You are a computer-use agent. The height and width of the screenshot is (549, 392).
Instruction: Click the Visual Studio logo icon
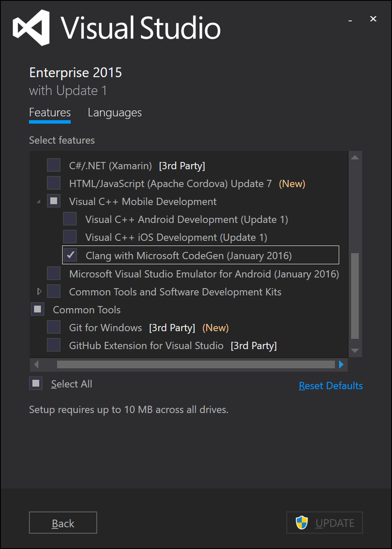(x=31, y=28)
